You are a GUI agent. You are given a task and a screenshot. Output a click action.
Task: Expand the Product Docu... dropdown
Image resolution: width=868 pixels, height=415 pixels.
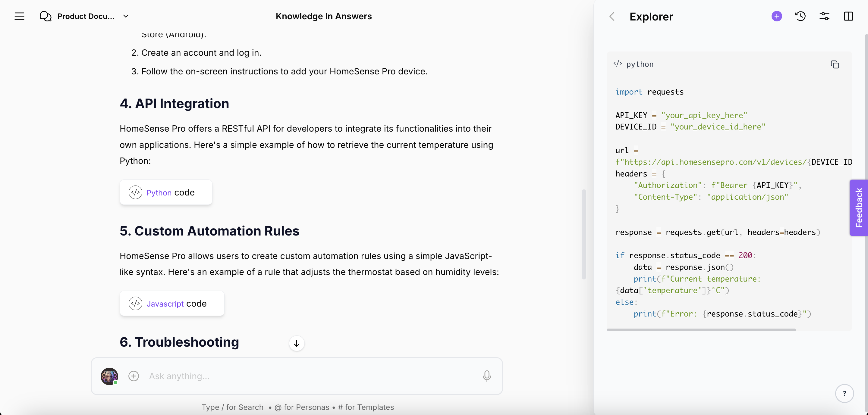[126, 16]
